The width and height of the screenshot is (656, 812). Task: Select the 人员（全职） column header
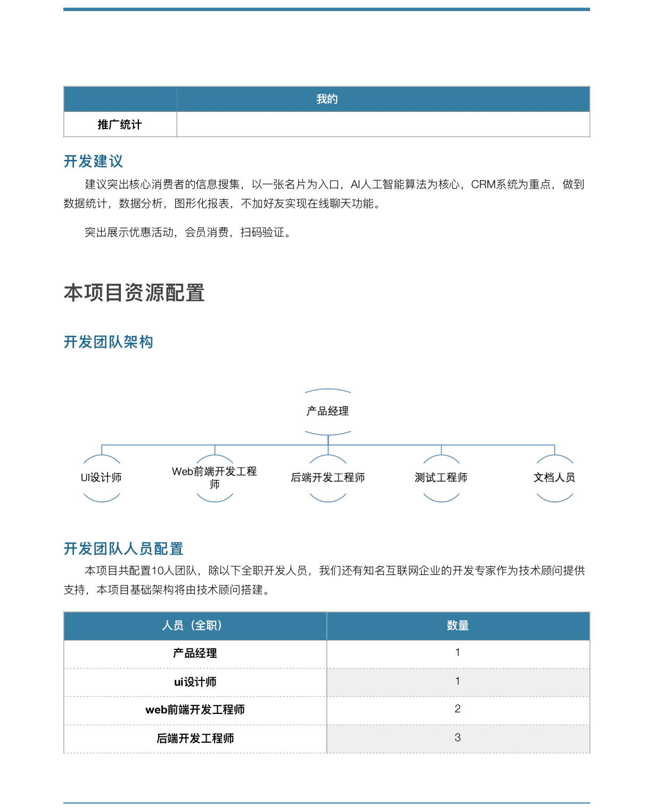click(195, 626)
